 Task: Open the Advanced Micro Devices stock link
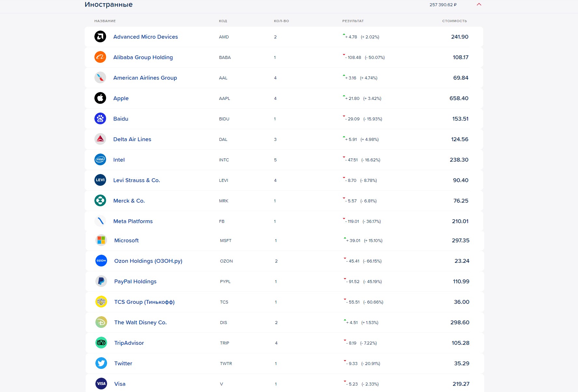145,37
